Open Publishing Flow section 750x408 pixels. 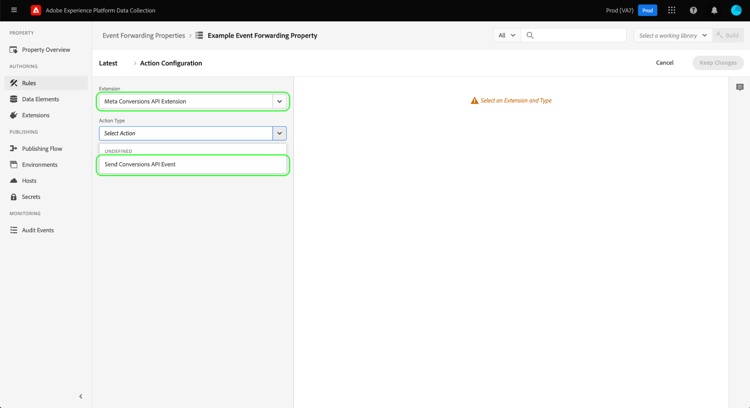point(42,149)
